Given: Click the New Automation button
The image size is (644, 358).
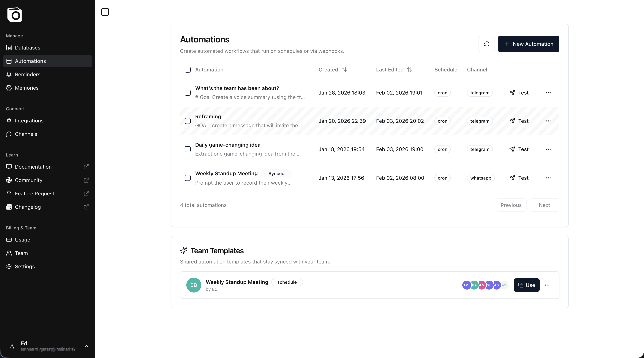Looking at the screenshot, I should pos(528,44).
